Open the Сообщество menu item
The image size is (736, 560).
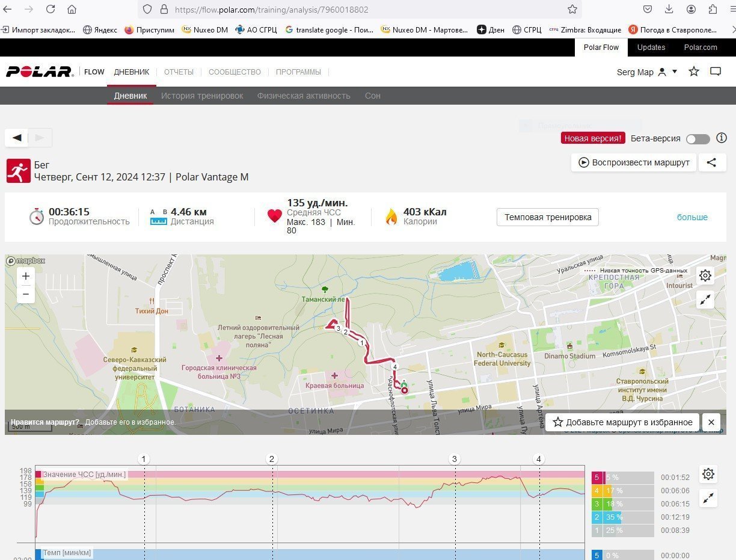pos(235,72)
